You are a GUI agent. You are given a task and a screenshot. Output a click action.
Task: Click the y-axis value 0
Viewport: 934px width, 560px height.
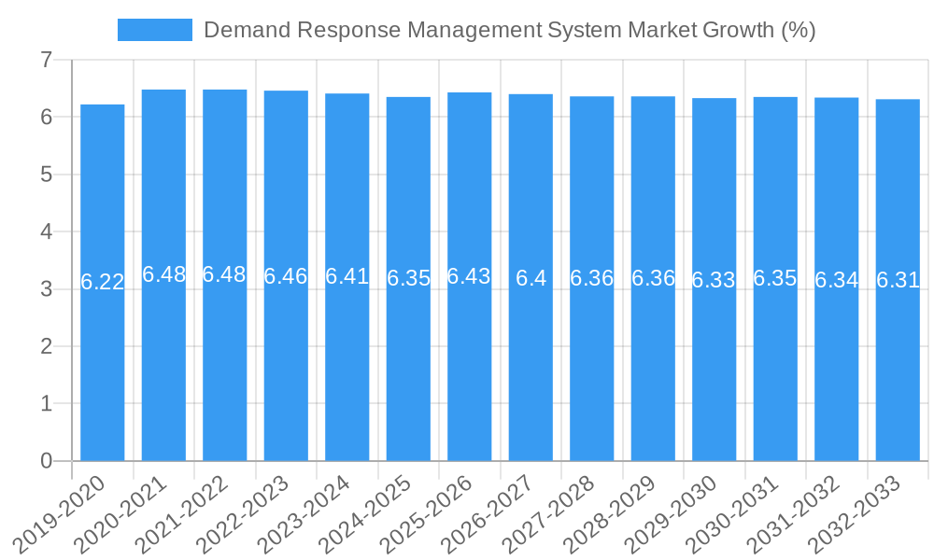point(46,461)
